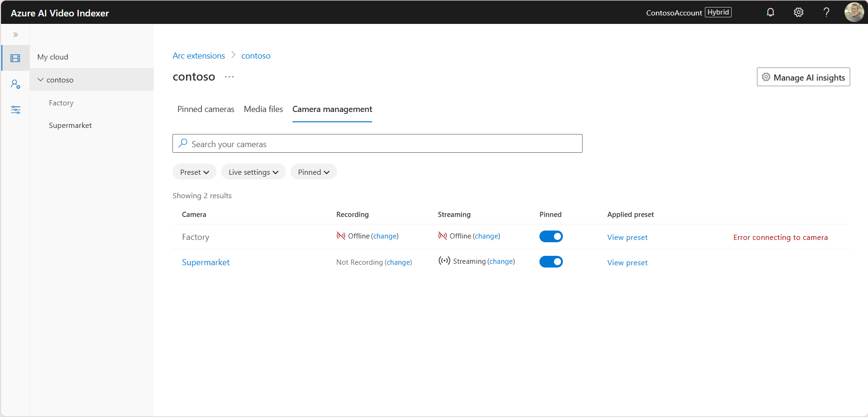868x417 pixels.
Task: Click the ContosoAccount account name
Action: coord(674,13)
